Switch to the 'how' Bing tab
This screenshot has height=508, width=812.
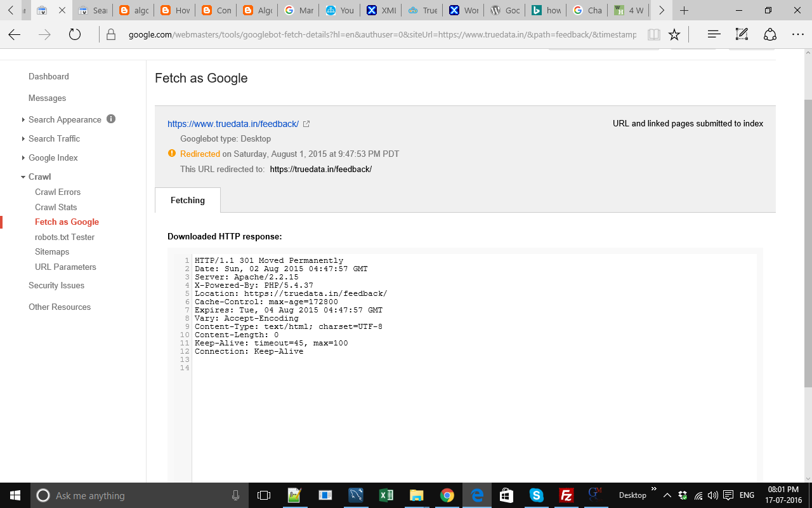[546, 11]
